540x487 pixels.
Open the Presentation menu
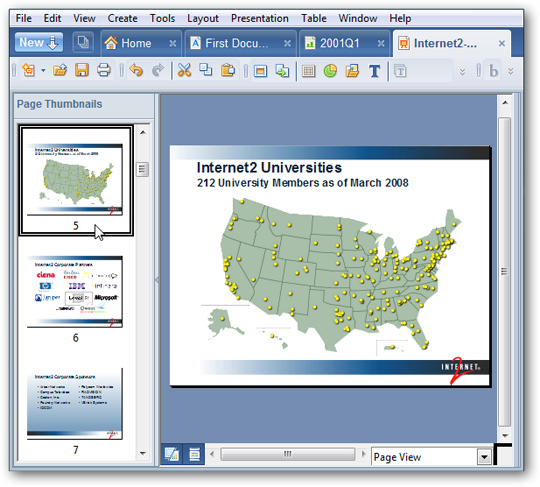pyautogui.click(x=260, y=18)
